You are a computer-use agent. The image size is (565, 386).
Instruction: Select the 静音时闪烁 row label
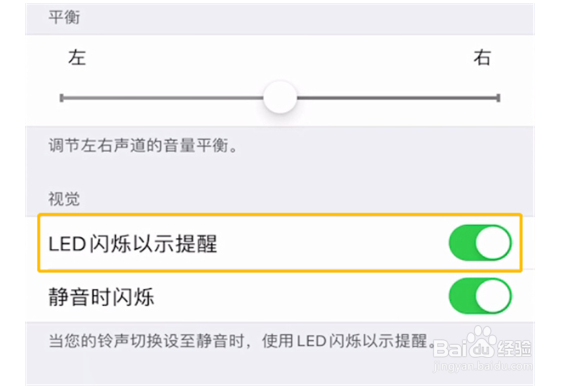pyautogui.click(x=101, y=297)
